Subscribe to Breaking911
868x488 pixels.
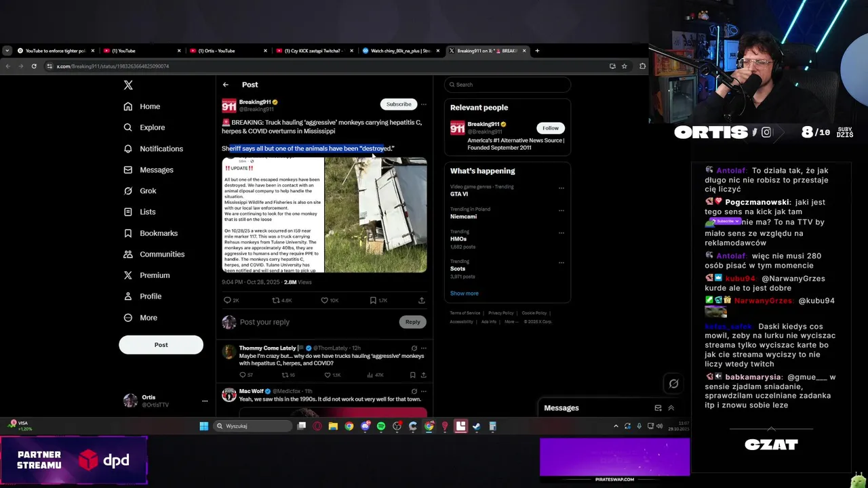[399, 104]
